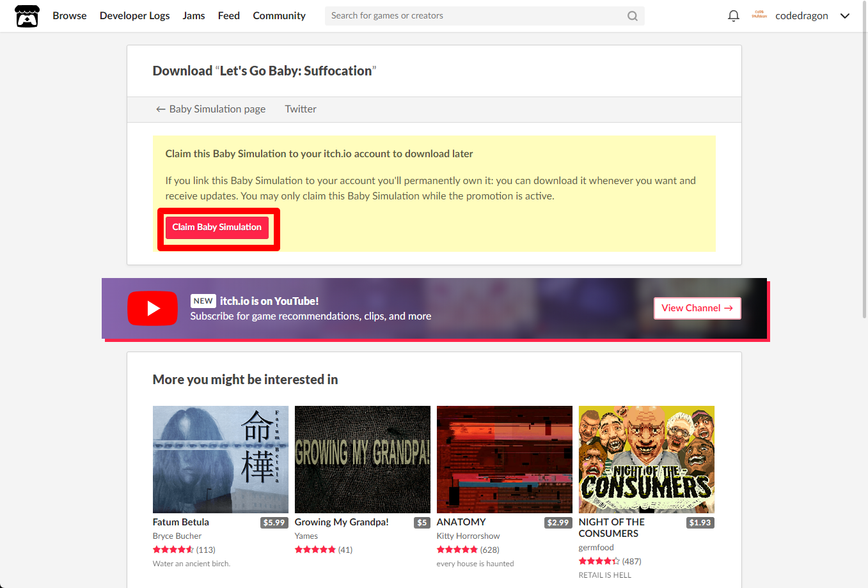Image resolution: width=868 pixels, height=588 pixels.
Task: Click NIGHT OF THE CONSUMERS title
Action: (612, 528)
